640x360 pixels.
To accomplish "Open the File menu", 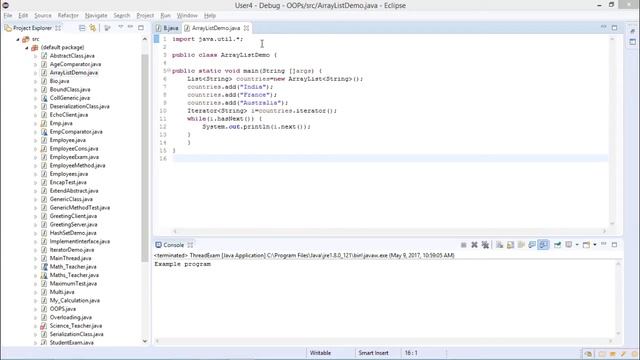I will coord(8,16).
